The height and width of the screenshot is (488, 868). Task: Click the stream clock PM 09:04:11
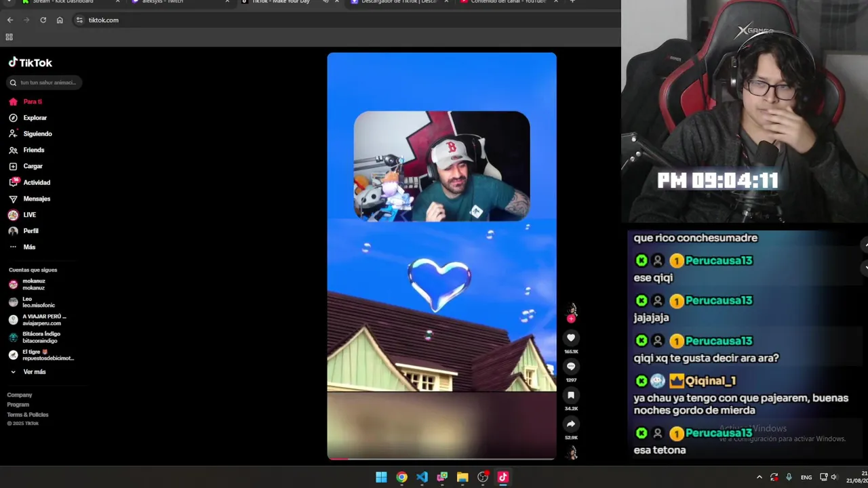[717, 180]
